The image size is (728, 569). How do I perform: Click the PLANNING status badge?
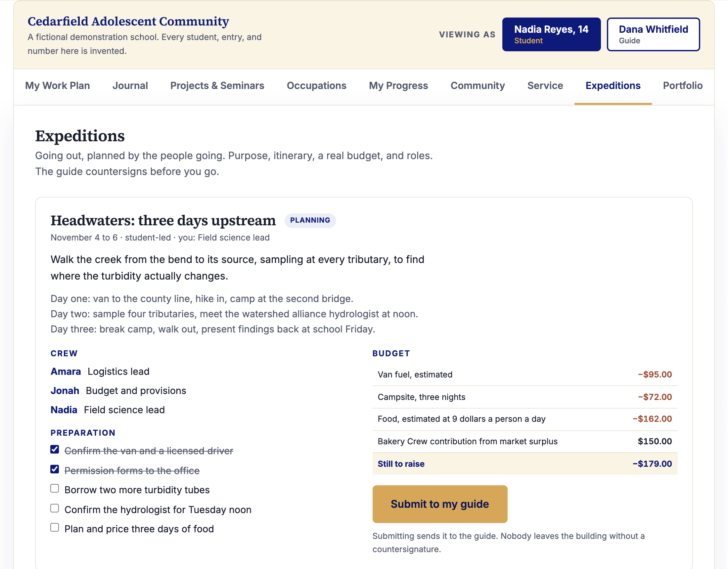point(310,220)
